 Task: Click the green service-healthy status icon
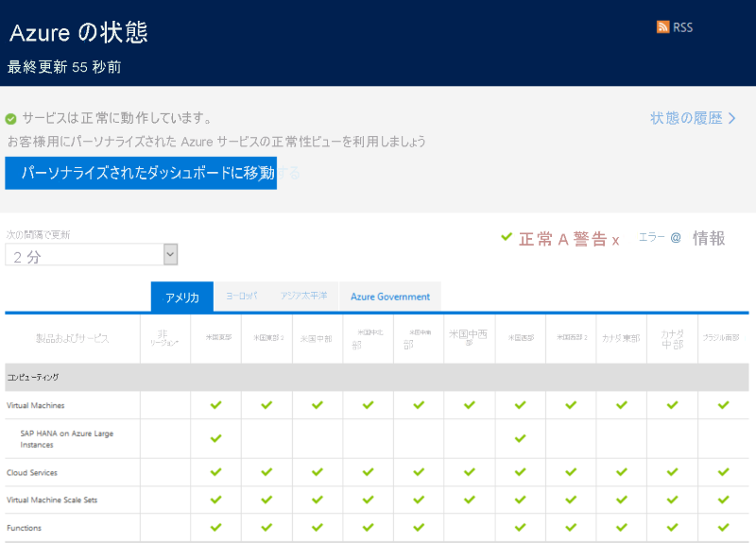pyautogui.click(x=10, y=119)
